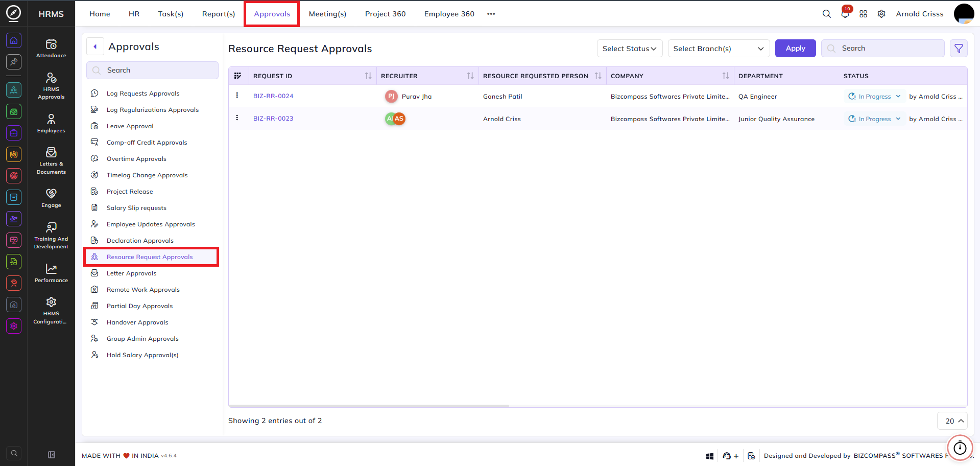Screen dimensions: 980x466
Task: Open Leave Approval list
Action: click(130, 126)
